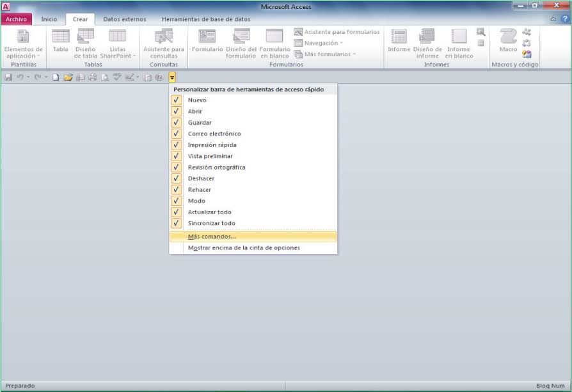Click the report wizard magnifier icon
The image size is (572, 392).
click(481, 32)
